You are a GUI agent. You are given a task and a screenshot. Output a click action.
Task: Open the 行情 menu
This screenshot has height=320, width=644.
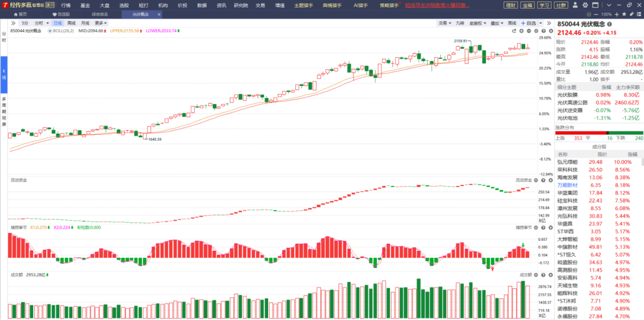pos(66,5)
